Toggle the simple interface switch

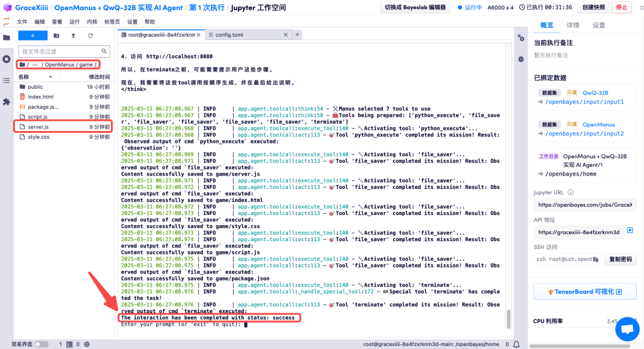[42, 344]
